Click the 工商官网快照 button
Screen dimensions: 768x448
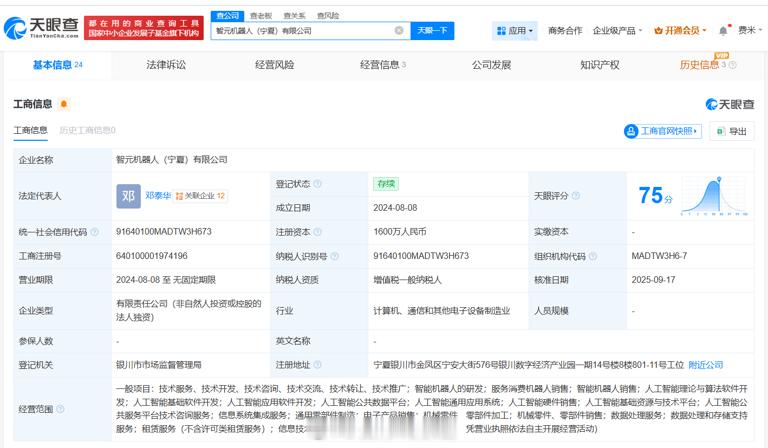[663, 131]
